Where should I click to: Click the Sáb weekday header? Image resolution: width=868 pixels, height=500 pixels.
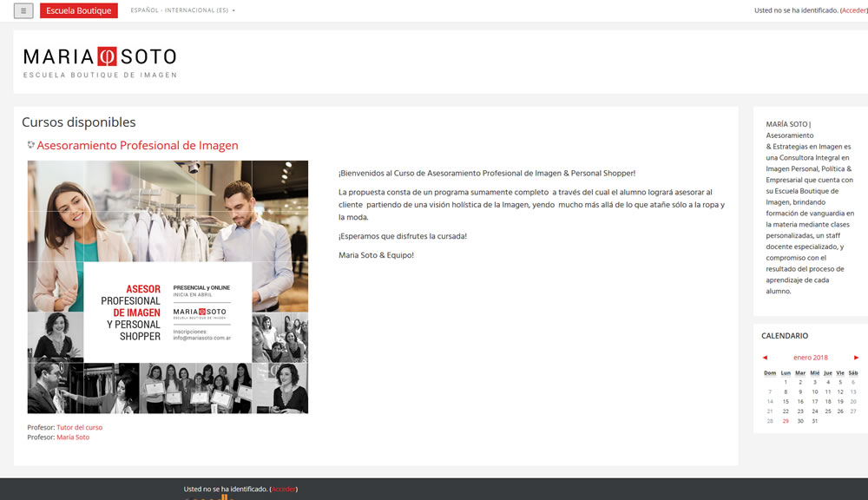tap(853, 373)
